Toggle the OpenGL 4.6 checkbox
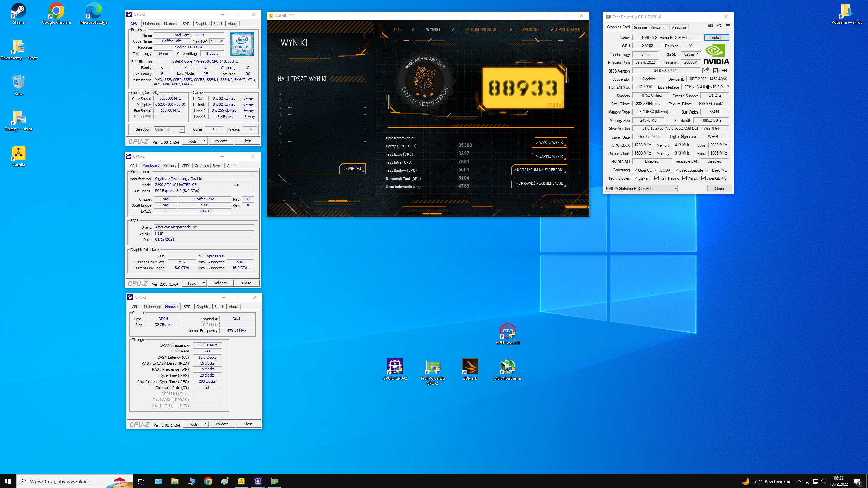The image size is (868, 488). 703,178
